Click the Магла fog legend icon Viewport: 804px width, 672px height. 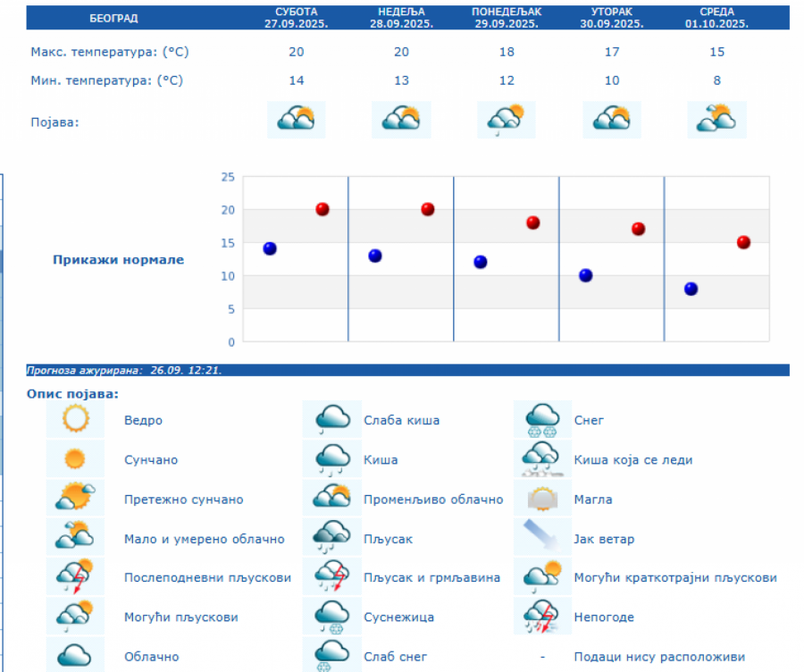tap(542, 499)
